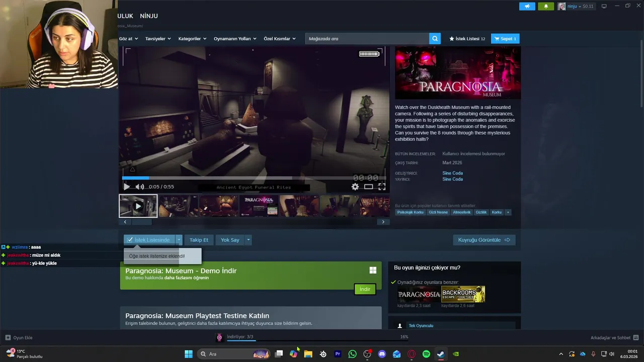Open the Backrooms Escape Together capsule
This screenshot has width=644, height=362.
(463, 294)
